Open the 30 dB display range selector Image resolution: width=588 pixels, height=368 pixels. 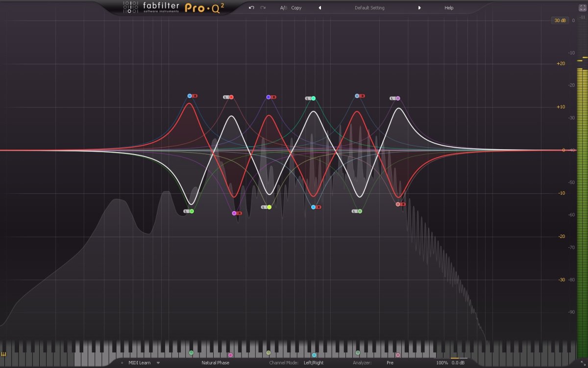pos(560,21)
